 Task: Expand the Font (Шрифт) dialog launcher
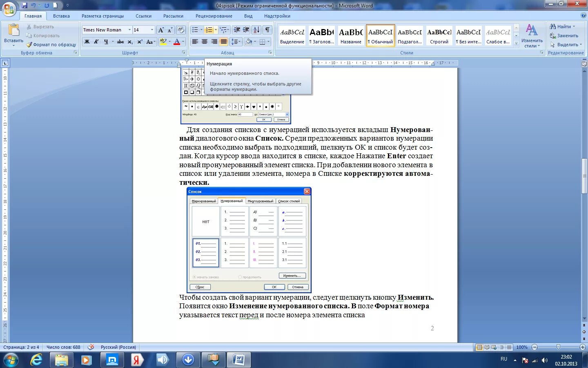[183, 53]
